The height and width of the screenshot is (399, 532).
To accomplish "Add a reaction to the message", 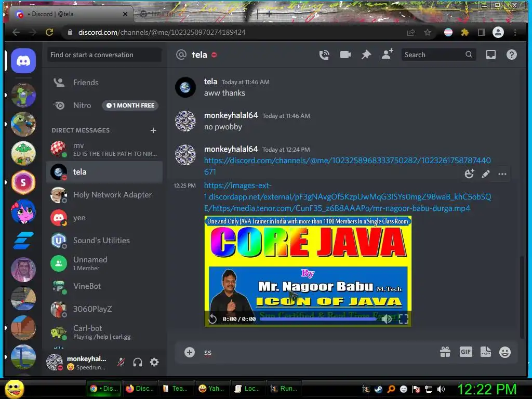I will [x=469, y=174].
